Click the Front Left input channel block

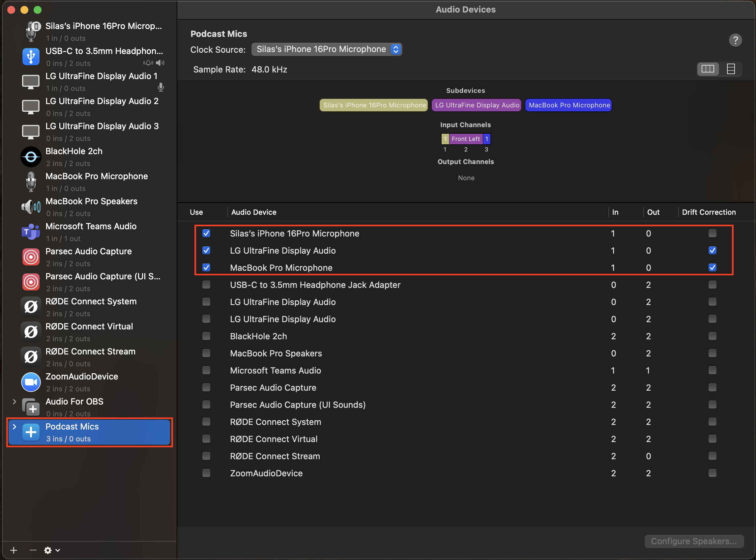(x=466, y=139)
